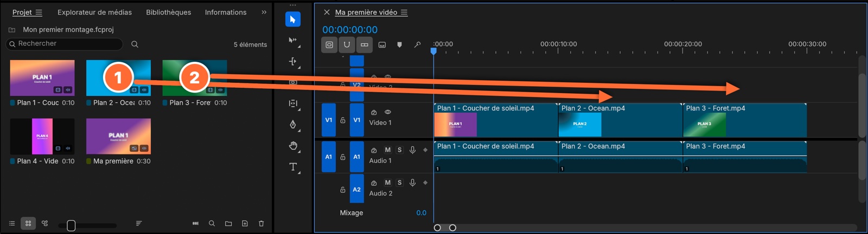Solo Audio 2 track
Screen dimensions: 868x234
click(400, 183)
